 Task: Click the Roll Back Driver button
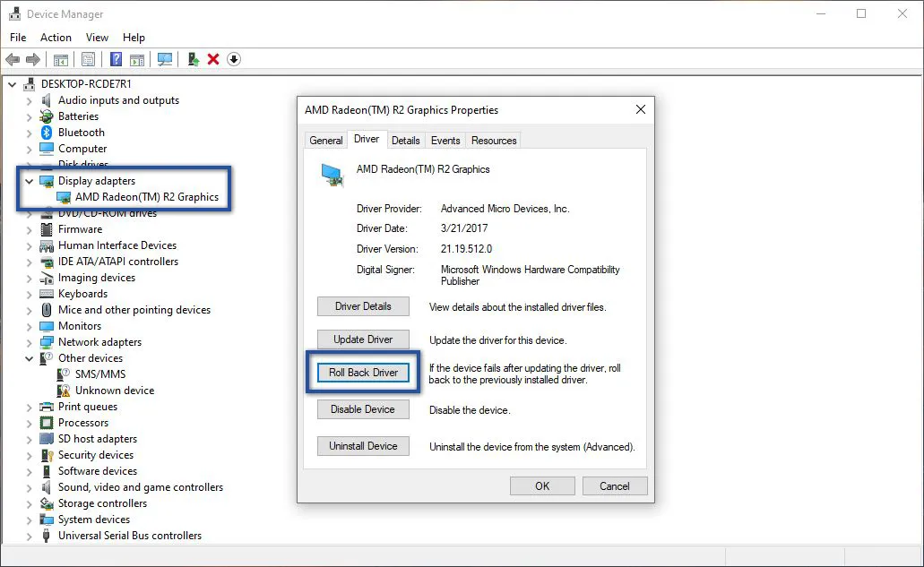[x=363, y=373]
